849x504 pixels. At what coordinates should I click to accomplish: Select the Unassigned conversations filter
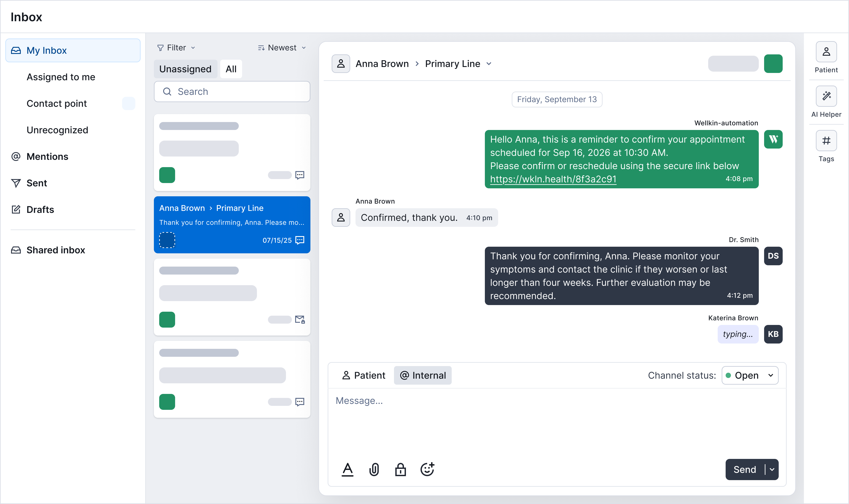(185, 69)
